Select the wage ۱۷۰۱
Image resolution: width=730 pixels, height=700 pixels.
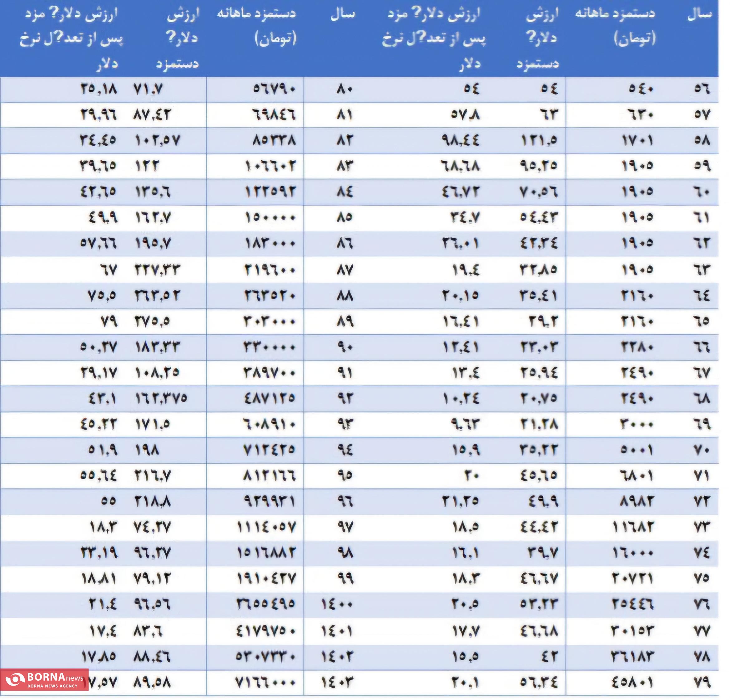point(638,140)
